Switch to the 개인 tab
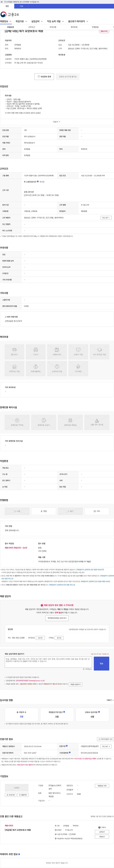This screenshot has width=114, height=868. (7, 6)
